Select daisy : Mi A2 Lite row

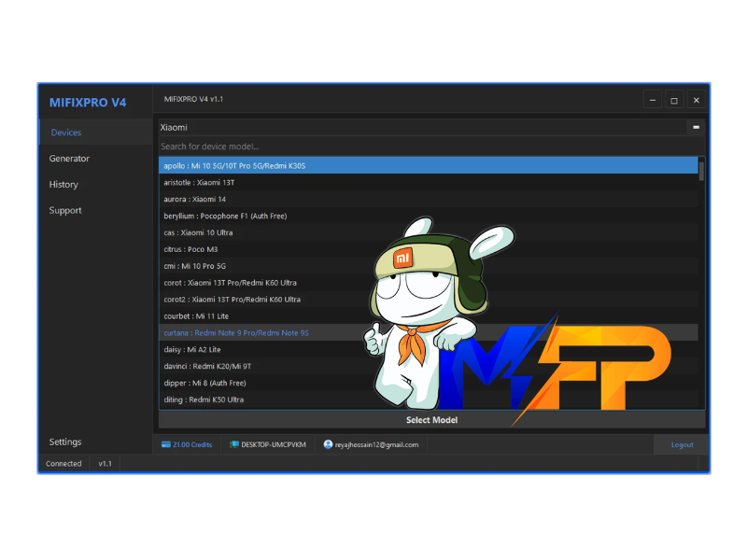(x=429, y=349)
